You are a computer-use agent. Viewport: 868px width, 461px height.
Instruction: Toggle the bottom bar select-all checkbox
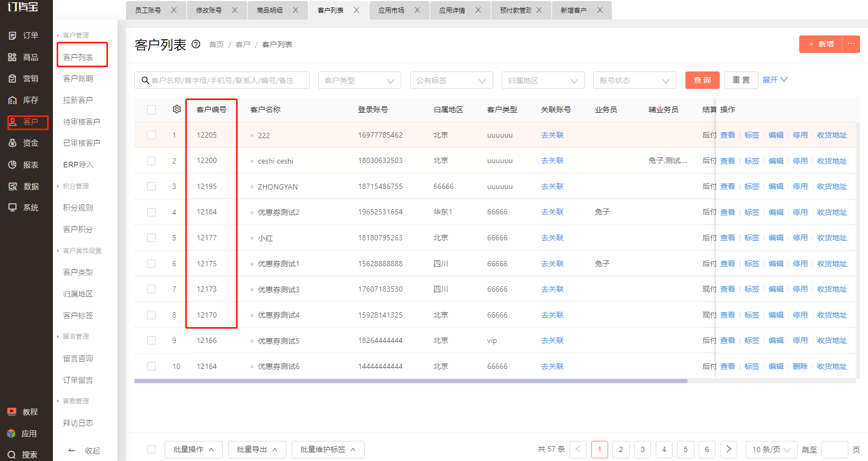(x=151, y=449)
